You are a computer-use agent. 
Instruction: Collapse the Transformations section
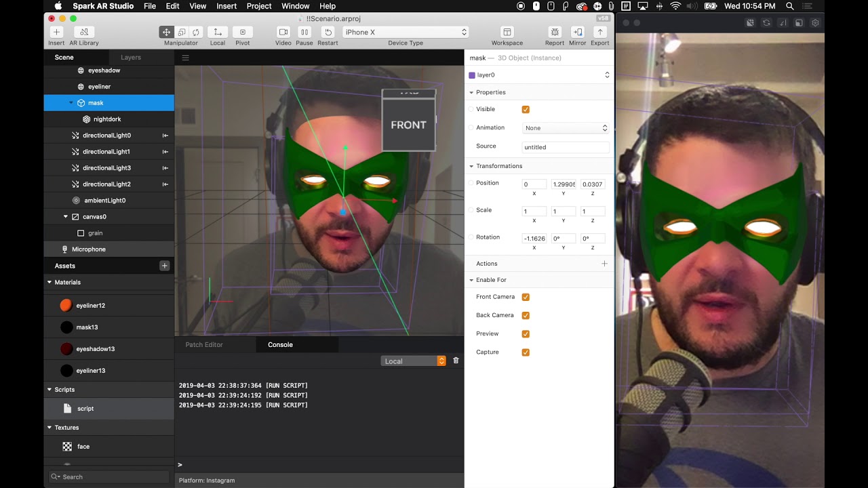pyautogui.click(x=471, y=166)
